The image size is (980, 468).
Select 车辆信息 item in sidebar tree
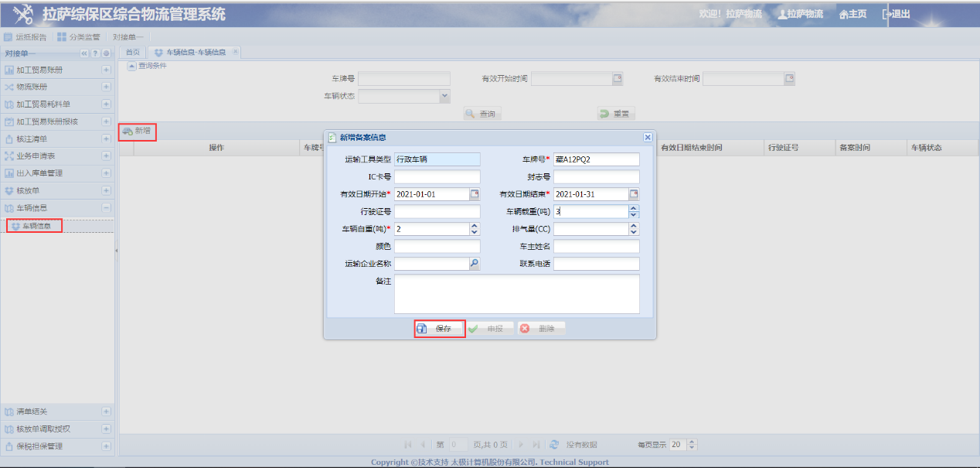click(x=36, y=226)
